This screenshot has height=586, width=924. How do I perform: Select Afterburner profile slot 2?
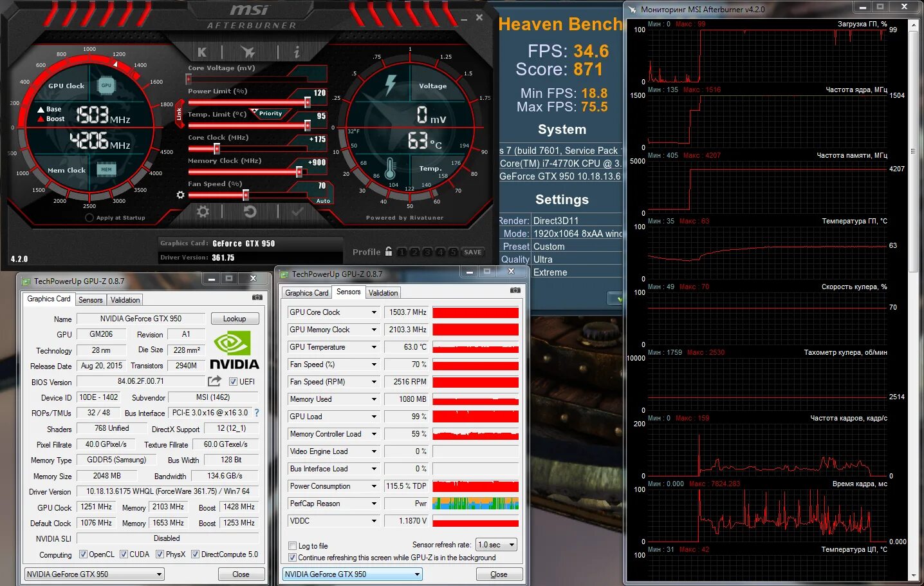click(x=414, y=252)
